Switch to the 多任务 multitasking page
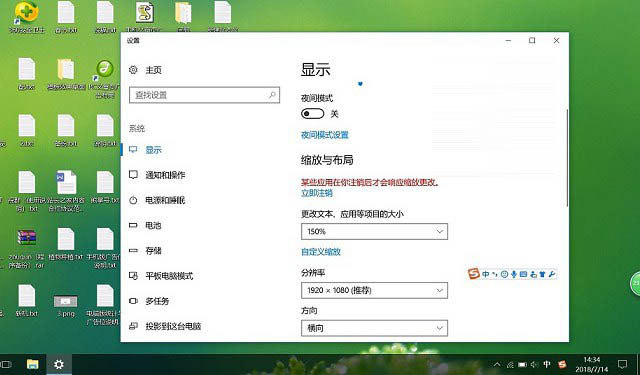Image resolution: width=640 pixels, height=375 pixels. click(x=149, y=301)
